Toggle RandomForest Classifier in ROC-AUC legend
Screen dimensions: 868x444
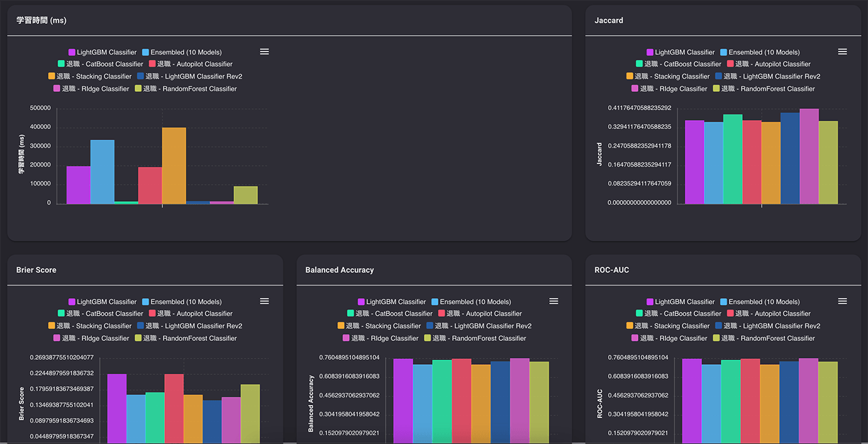pyautogui.click(x=764, y=338)
